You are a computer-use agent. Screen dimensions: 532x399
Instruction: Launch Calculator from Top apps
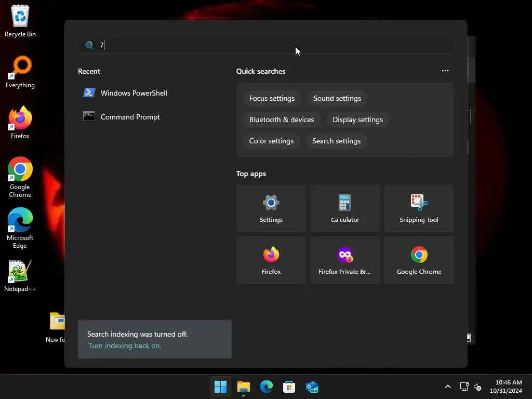click(x=345, y=209)
